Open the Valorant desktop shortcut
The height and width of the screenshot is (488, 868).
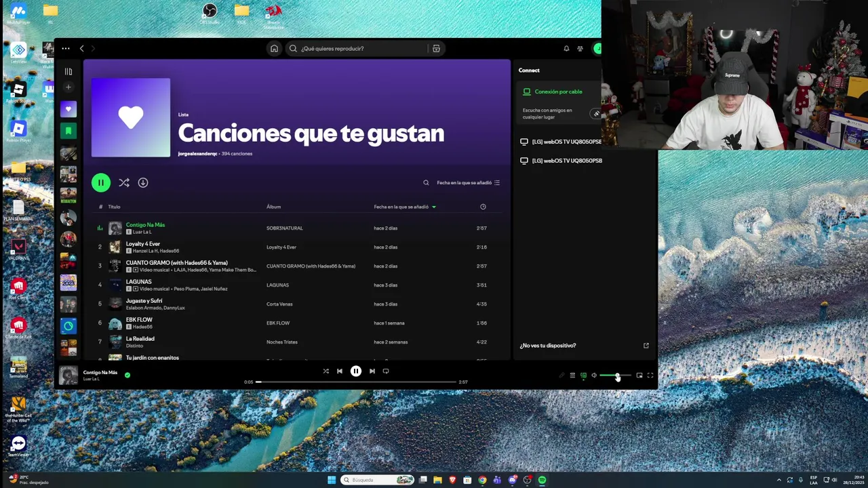18,249
